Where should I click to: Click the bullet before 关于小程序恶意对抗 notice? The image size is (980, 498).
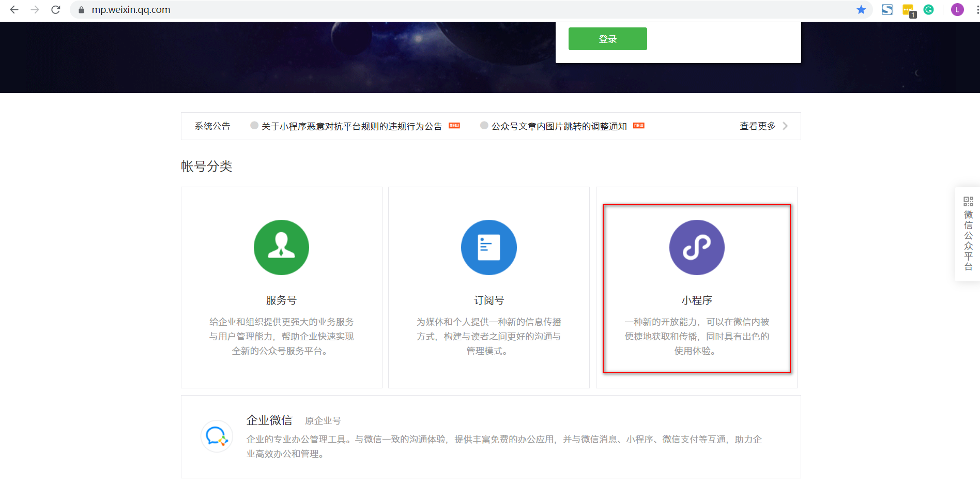pos(254,125)
